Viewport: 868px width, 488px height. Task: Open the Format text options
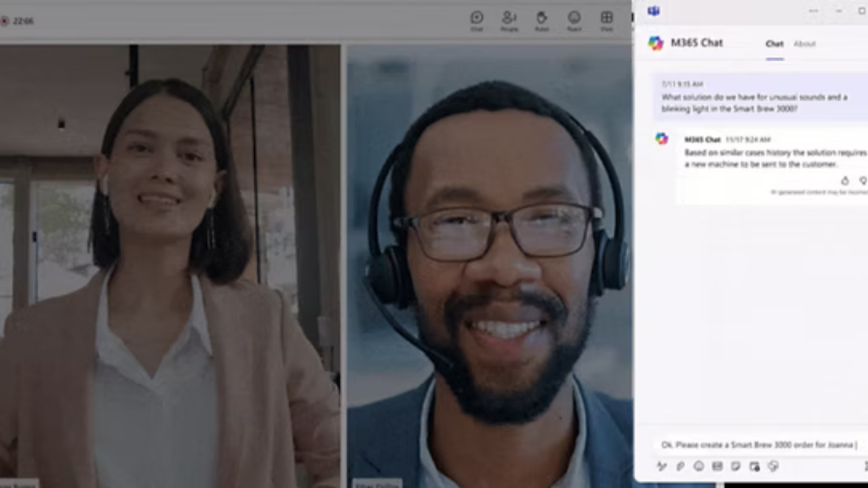[x=662, y=466]
